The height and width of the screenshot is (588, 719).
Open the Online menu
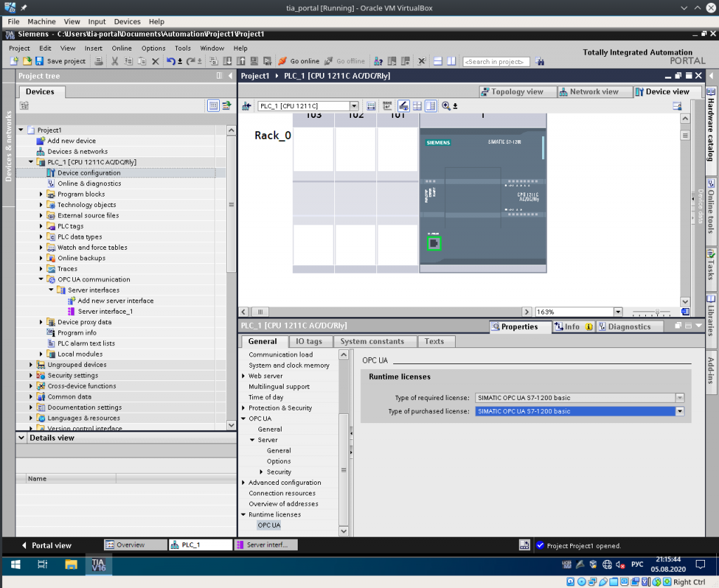point(121,48)
